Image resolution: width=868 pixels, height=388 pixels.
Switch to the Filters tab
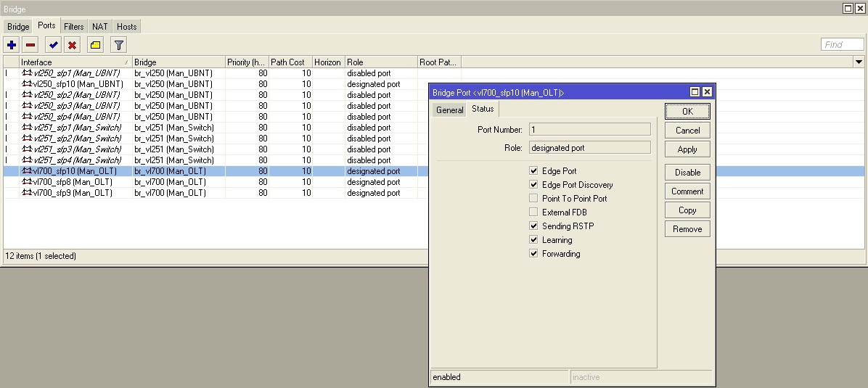pos(74,27)
